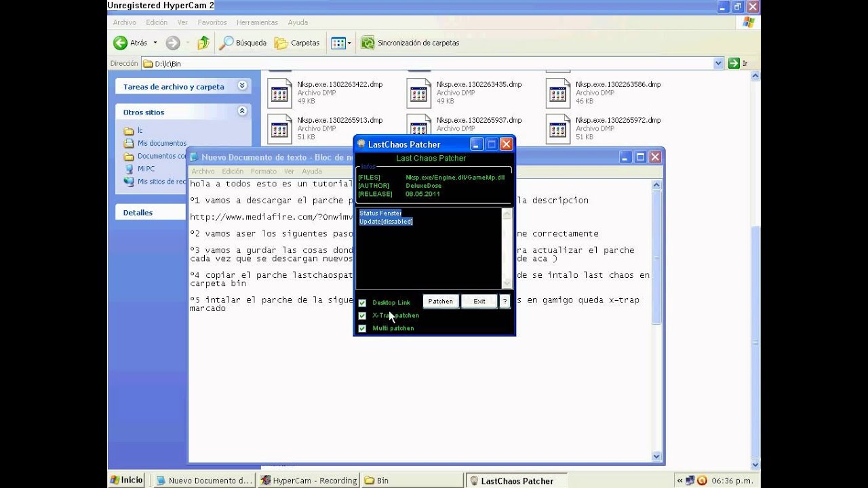Click Sincronización de carpetas button
The image size is (868, 488).
(x=410, y=43)
